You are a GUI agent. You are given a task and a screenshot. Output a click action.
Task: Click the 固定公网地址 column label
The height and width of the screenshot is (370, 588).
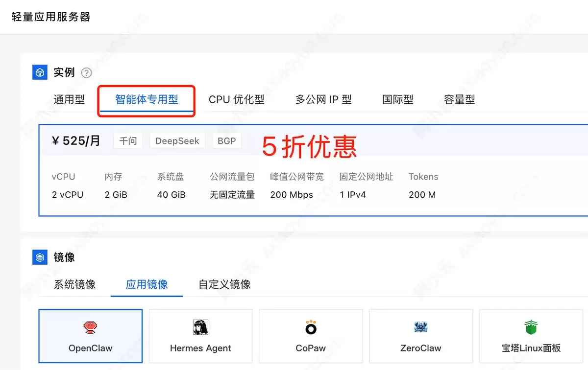pos(367,177)
